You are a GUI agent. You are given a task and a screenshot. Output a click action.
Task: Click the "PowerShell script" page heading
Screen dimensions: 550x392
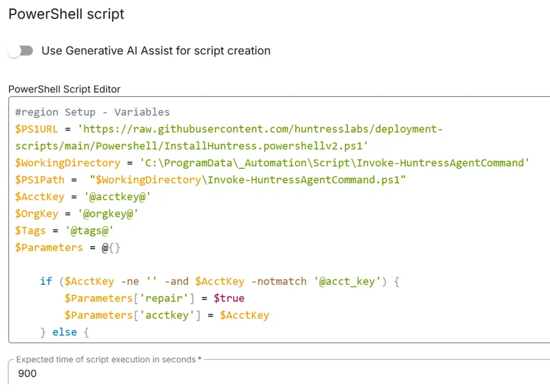tap(67, 14)
